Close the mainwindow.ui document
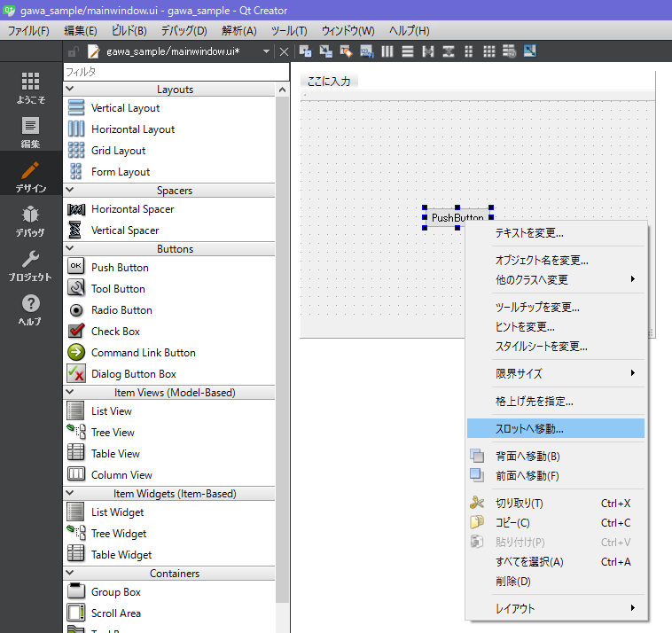The height and width of the screenshot is (633, 672). [x=284, y=51]
